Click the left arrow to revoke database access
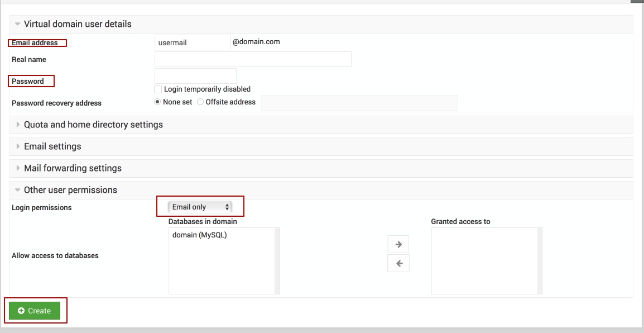Screen dimensions: 644x333 point(398,263)
